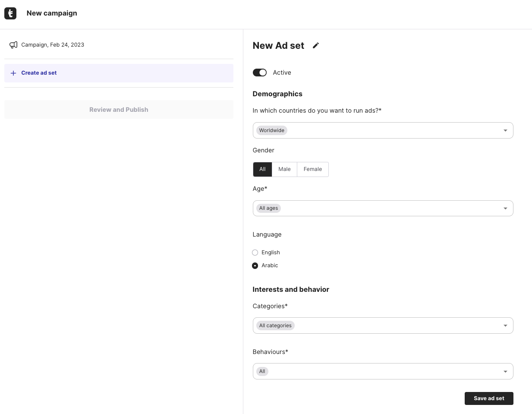Image resolution: width=532 pixels, height=414 pixels.
Task: Click the All categories chip
Action: (275, 326)
